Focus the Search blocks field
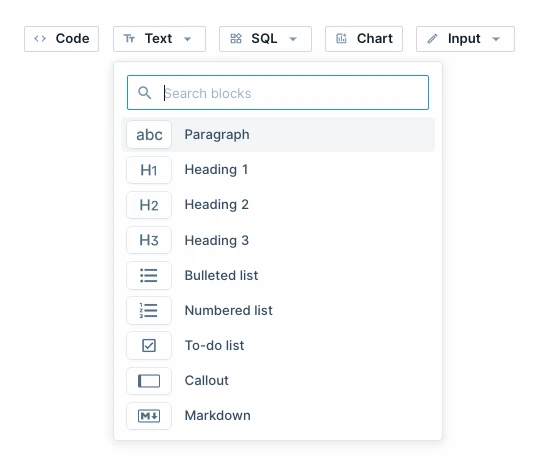 click(x=278, y=93)
